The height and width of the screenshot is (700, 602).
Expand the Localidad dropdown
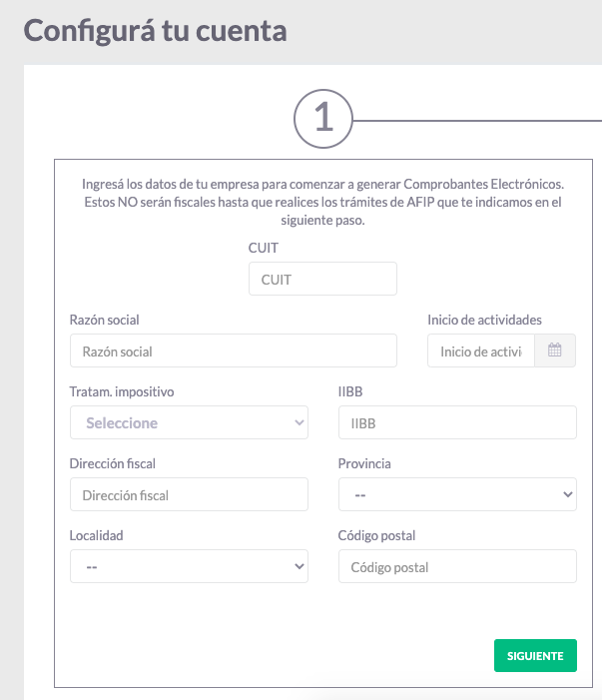click(x=189, y=566)
